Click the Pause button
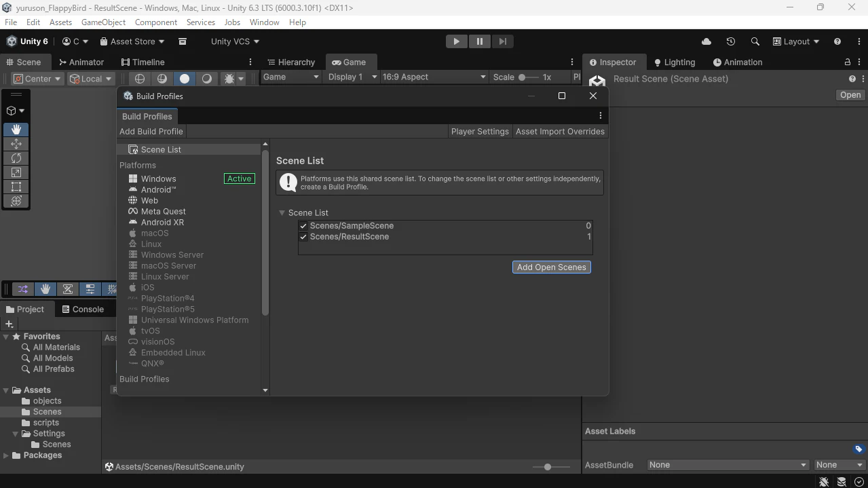The width and height of the screenshot is (868, 488). tap(479, 41)
